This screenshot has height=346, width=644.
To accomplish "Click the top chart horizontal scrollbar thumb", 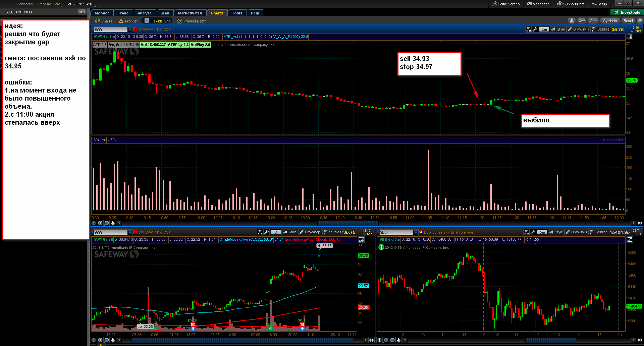I will [x=348, y=223].
